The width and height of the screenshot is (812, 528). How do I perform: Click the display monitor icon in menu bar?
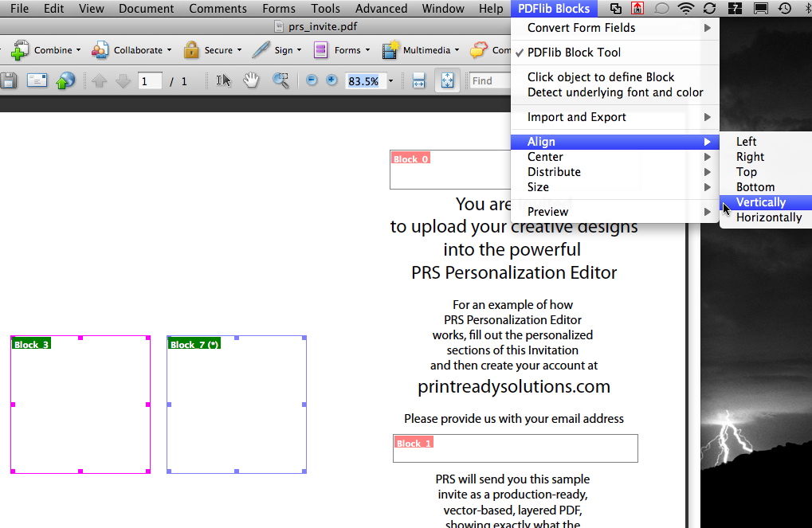click(761, 8)
